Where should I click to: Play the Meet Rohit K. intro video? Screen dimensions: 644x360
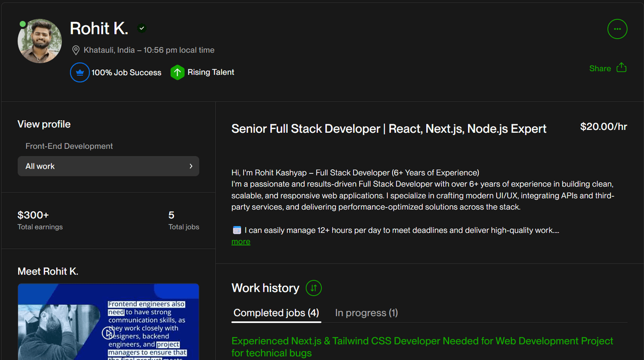[108, 333]
